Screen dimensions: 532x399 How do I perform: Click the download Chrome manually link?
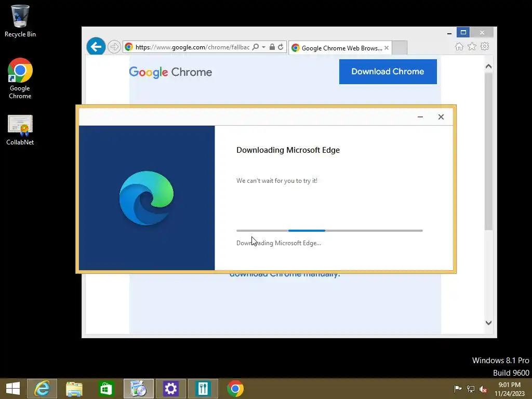click(285, 275)
